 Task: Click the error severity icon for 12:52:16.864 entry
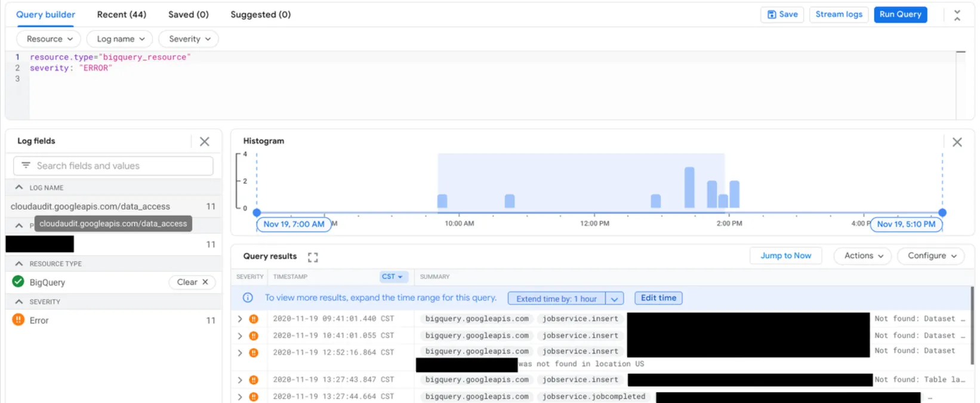click(254, 352)
